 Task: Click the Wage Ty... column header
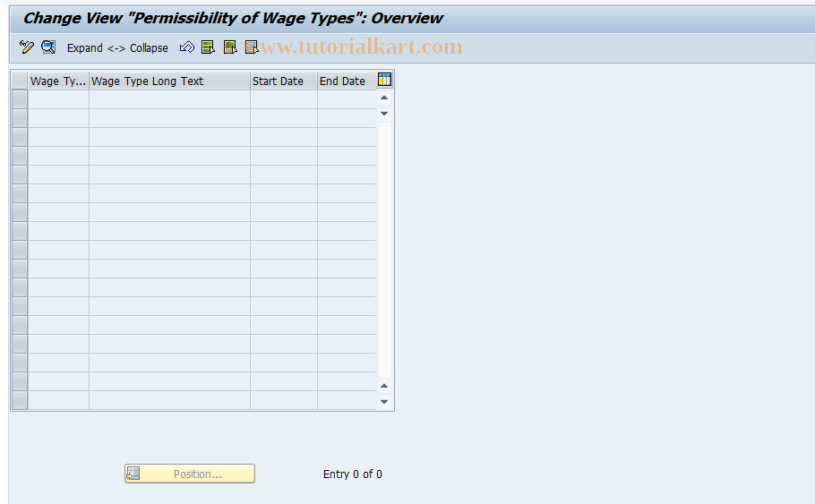point(58,81)
